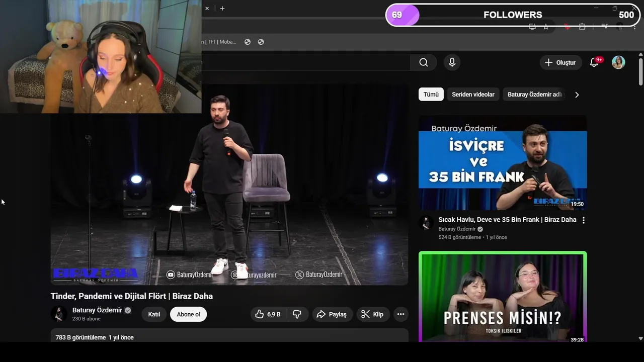
Task: Click the 6,9 B like count
Action: point(274,314)
